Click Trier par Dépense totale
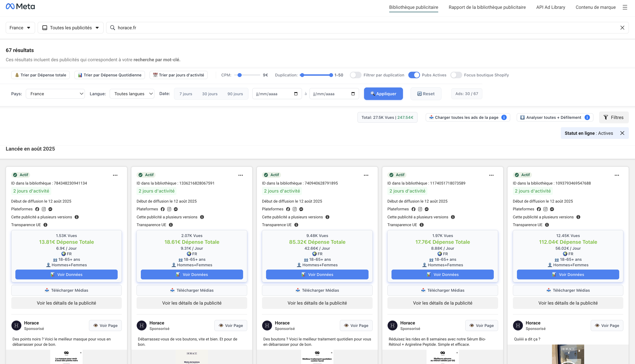This screenshot has width=635, height=364. 41,75
